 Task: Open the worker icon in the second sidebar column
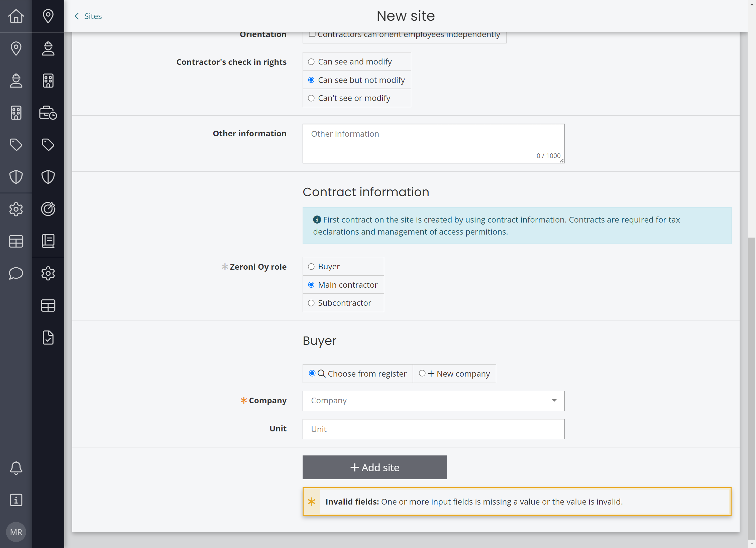point(48,48)
